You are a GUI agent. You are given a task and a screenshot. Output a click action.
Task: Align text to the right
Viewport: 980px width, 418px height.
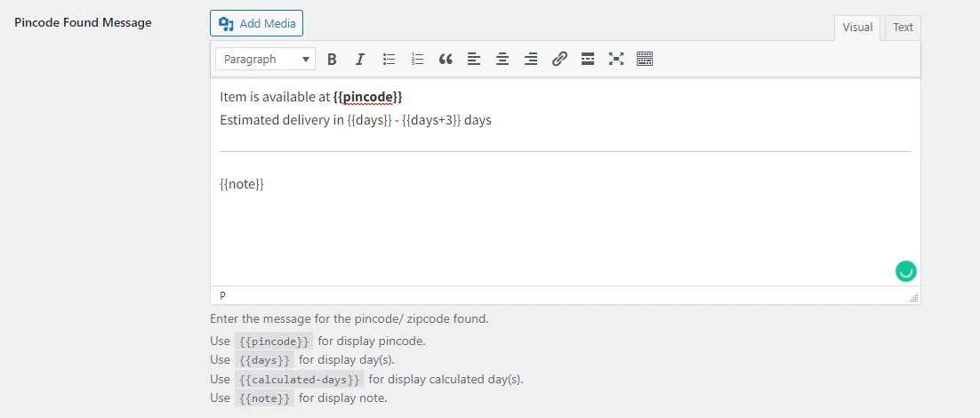(531, 60)
